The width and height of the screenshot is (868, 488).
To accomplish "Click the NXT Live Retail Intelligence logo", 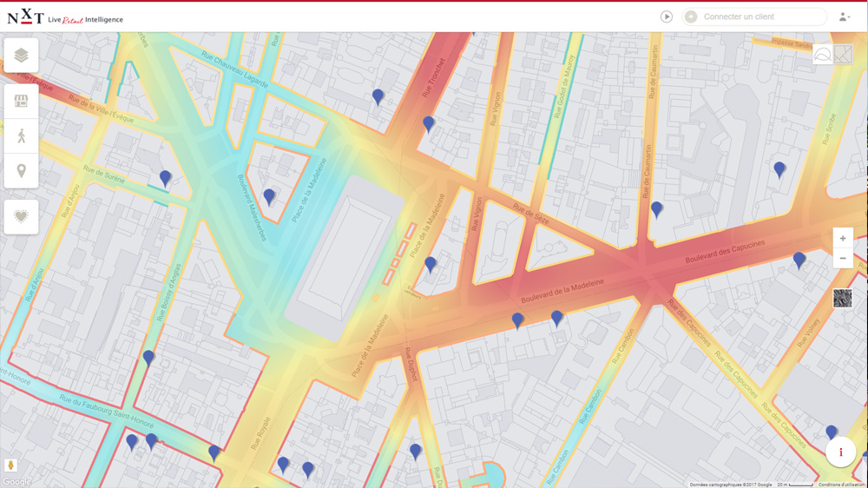I will (x=65, y=17).
